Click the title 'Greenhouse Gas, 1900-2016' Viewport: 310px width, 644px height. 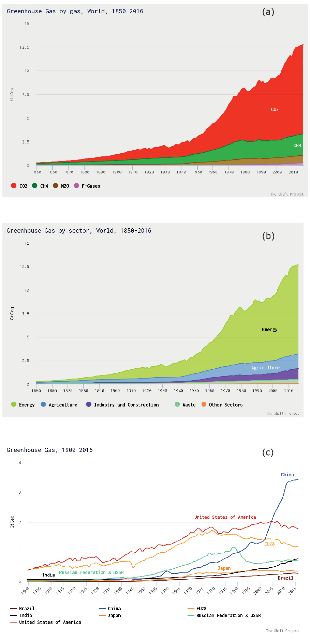pos(50,450)
